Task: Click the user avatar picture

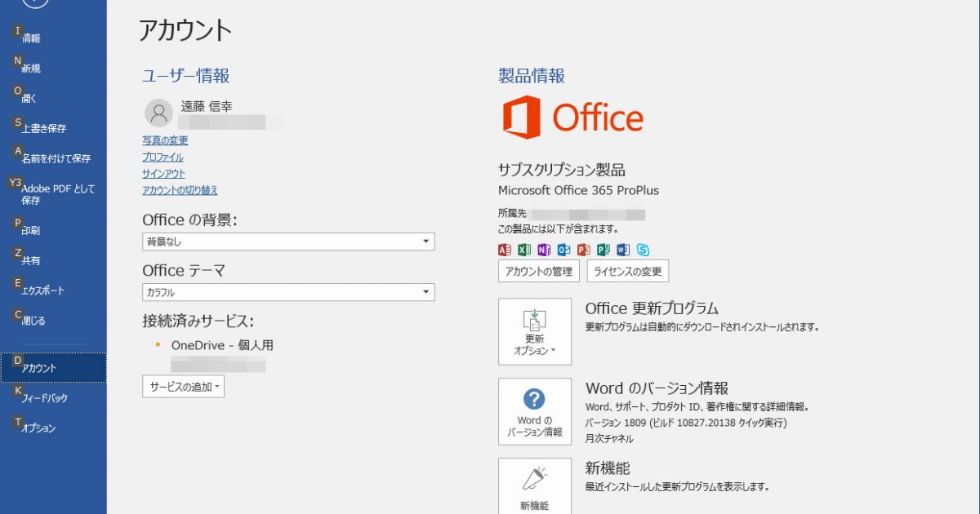Action: point(158,113)
